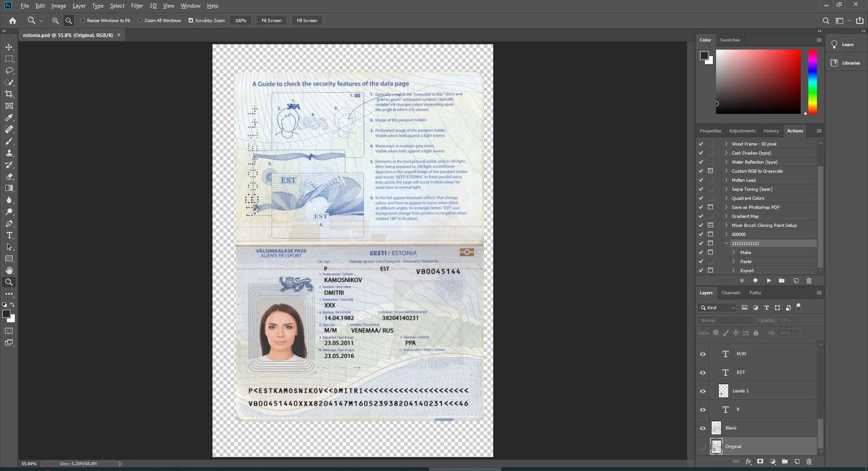Enable Resize Windows to Fit checkbox
Image resolution: width=868 pixels, height=471 pixels.
pyautogui.click(x=83, y=21)
